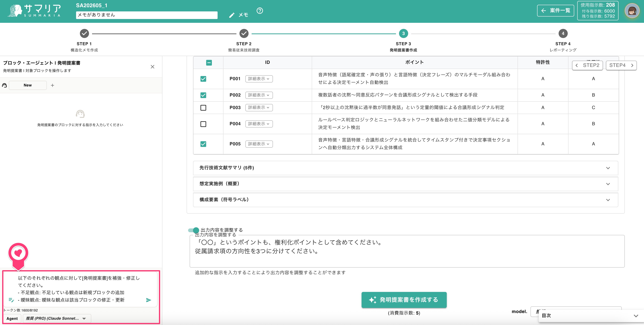Screen dimensions: 644x325
Task: Click the memo input field
Action: click(147, 15)
